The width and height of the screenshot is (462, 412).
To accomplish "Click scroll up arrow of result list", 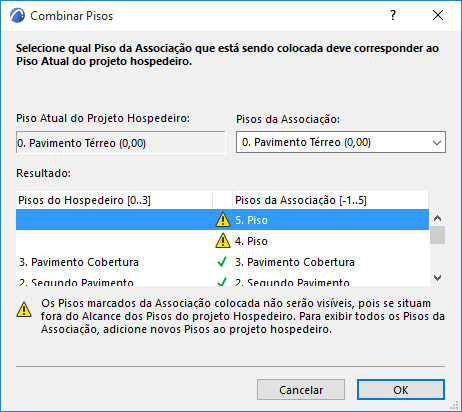I will coord(437,218).
